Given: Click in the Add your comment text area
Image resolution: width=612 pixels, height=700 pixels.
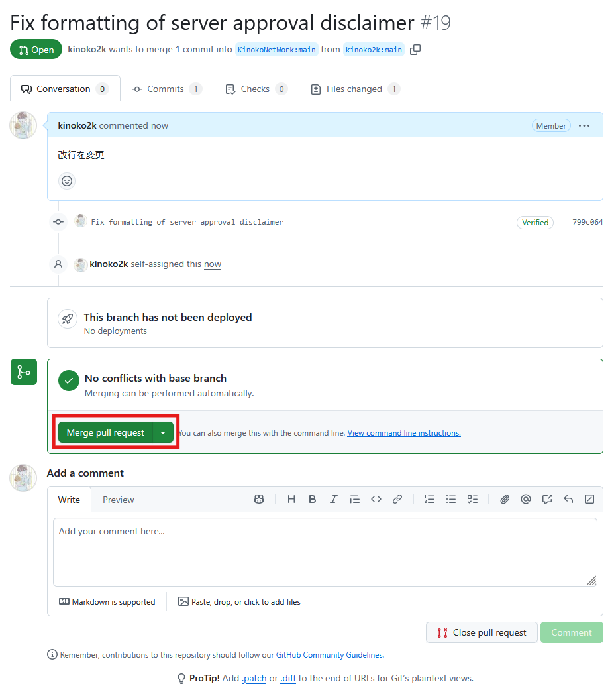Looking at the screenshot, I should click(325, 552).
